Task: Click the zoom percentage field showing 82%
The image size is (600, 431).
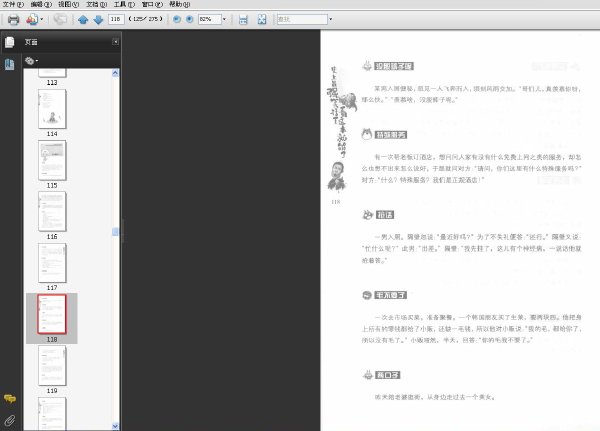Action: pos(210,19)
